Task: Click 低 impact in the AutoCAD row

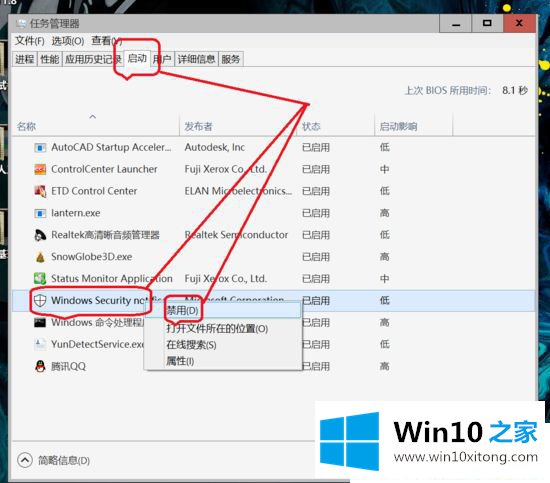Action: pyautogui.click(x=384, y=147)
